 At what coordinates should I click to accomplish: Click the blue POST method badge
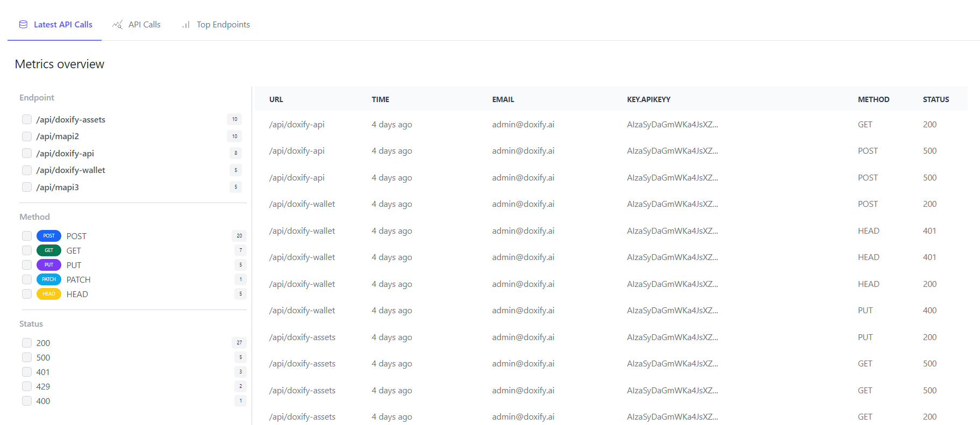(x=49, y=236)
